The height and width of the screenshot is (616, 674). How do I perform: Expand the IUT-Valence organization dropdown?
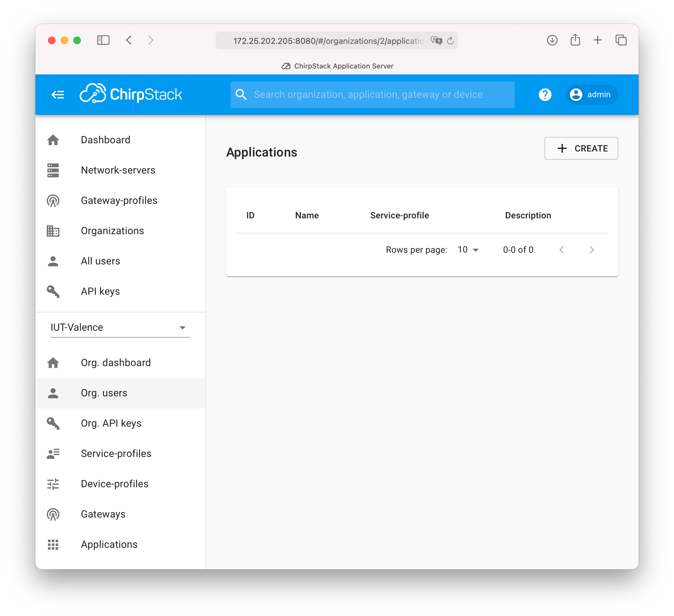[x=183, y=327]
